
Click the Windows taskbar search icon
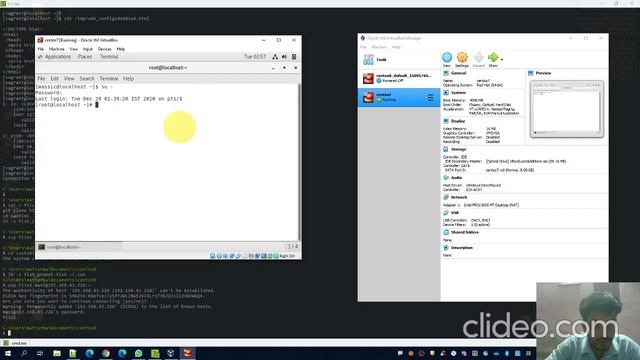(x=24, y=353)
